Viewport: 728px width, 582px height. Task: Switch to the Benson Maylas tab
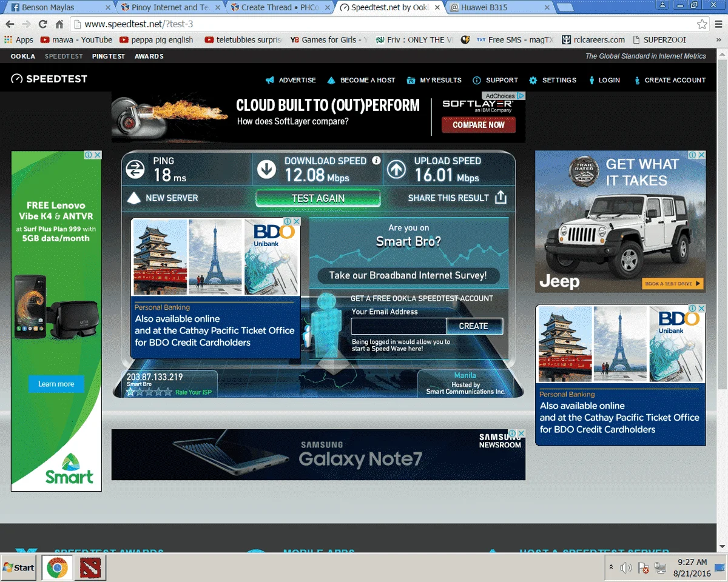click(x=58, y=8)
